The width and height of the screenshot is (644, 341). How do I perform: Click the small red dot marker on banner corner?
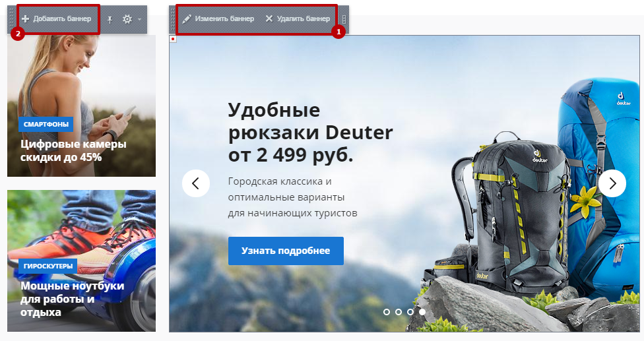pyautogui.click(x=173, y=39)
